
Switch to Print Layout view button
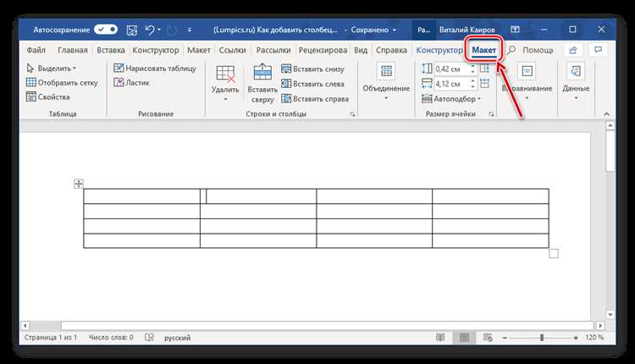464,337
